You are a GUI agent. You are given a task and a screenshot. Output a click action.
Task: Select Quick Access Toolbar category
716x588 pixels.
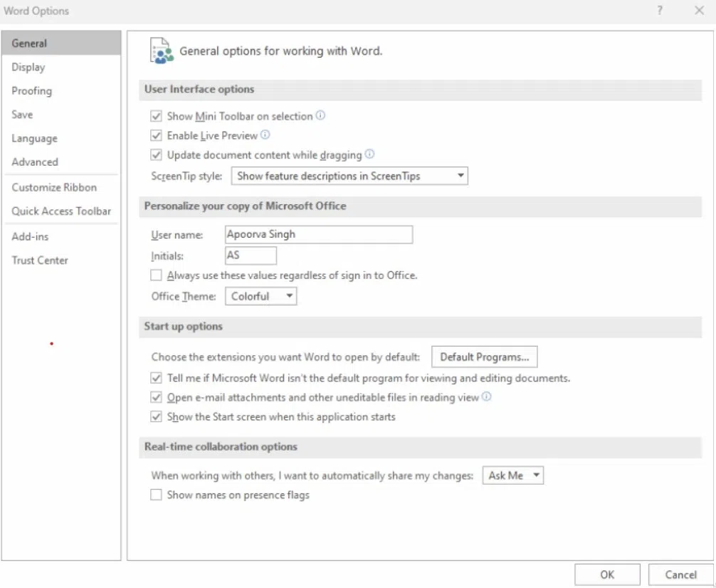[61, 211]
